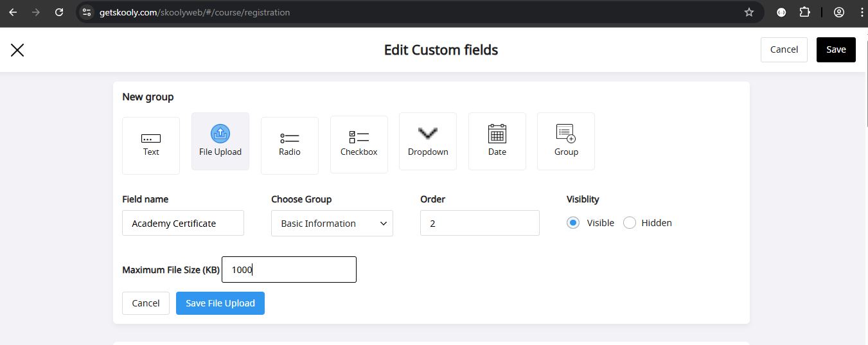Choose the File Upload field type

pyautogui.click(x=220, y=141)
